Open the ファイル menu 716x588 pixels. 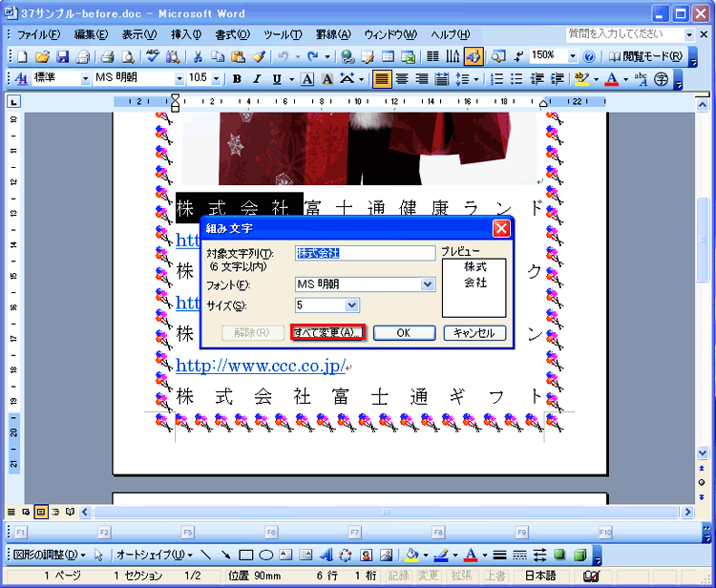tap(38, 34)
